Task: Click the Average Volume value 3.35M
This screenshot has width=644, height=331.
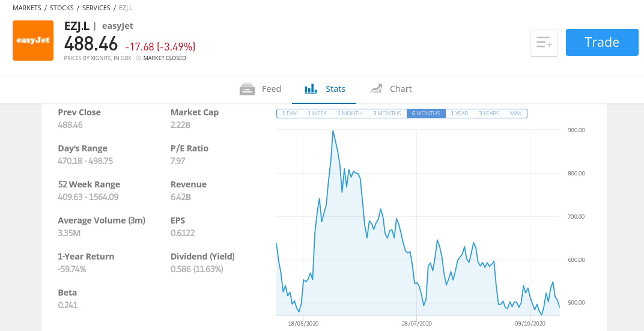Action: [x=68, y=233]
